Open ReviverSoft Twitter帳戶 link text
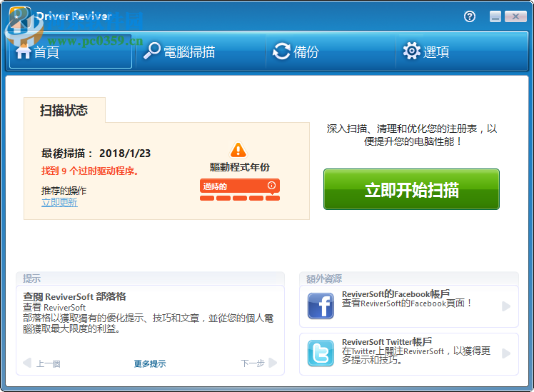The image size is (534, 392). [387, 341]
